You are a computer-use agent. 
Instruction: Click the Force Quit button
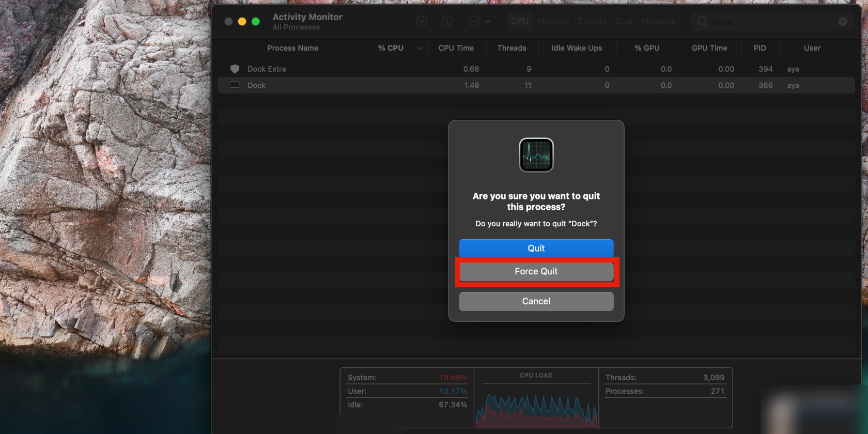pos(536,271)
